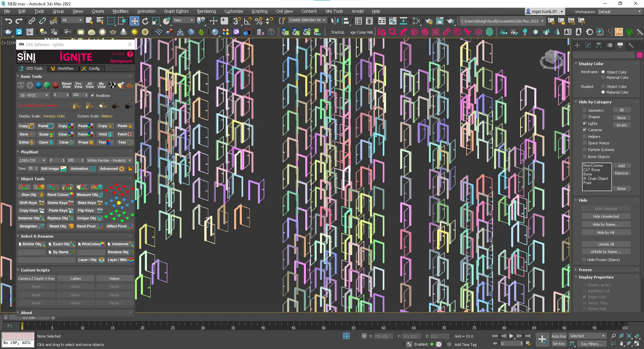The image size is (644, 349).
Task: Open the Rendering menu
Action: tap(206, 11)
